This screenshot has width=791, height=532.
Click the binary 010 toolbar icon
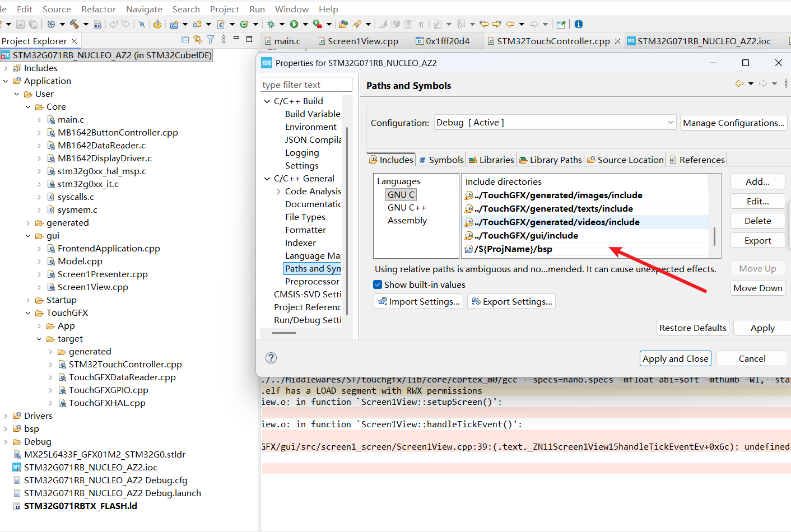(x=97, y=24)
